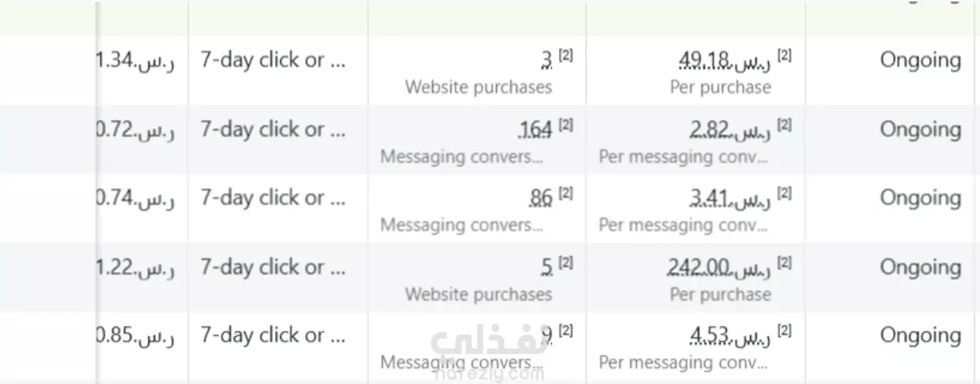980x384 pixels.
Task: Click the 164 messaging conversations result
Action: pos(536,130)
